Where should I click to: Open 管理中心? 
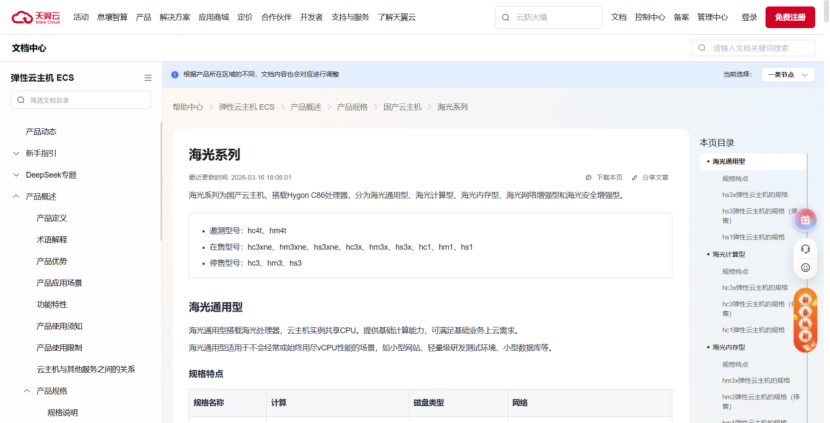pyautogui.click(x=712, y=17)
